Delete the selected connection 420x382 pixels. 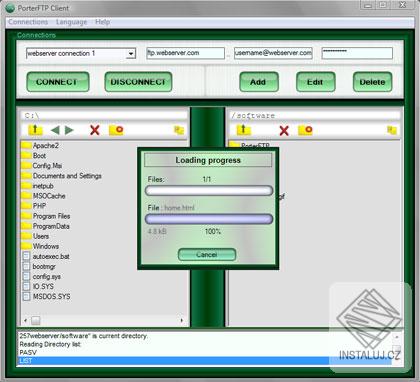tap(372, 82)
